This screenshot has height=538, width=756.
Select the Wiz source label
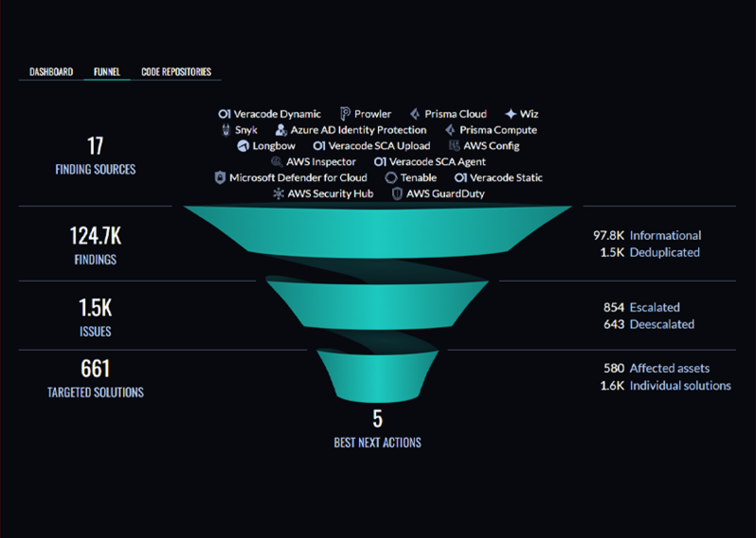coord(529,114)
